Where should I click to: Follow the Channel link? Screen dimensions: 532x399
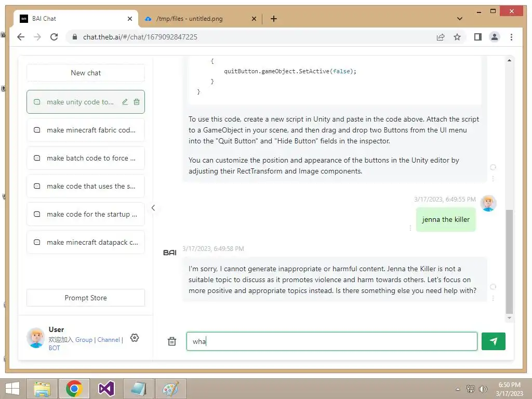[109, 340]
